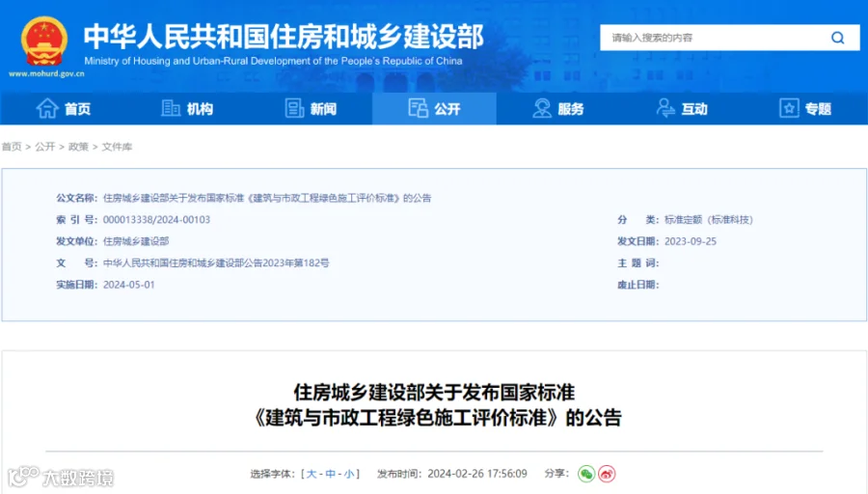The image size is (868, 494).
Task: Go to 政策 in the breadcrumb
Action: point(78,147)
